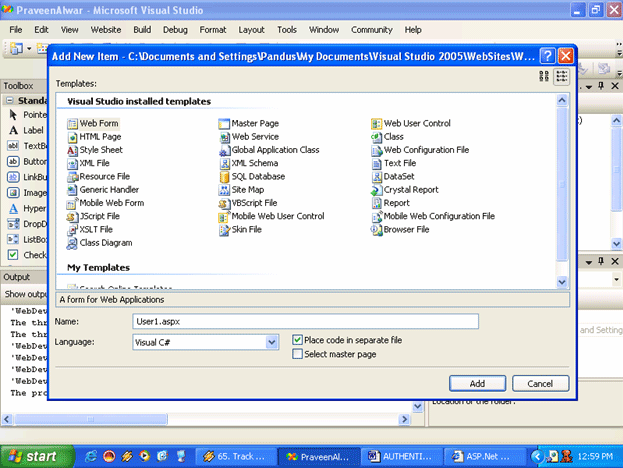Click the Output panel horizontal scrollbar thumb
The height and width of the screenshot is (468, 623).
pyautogui.click(x=91, y=419)
